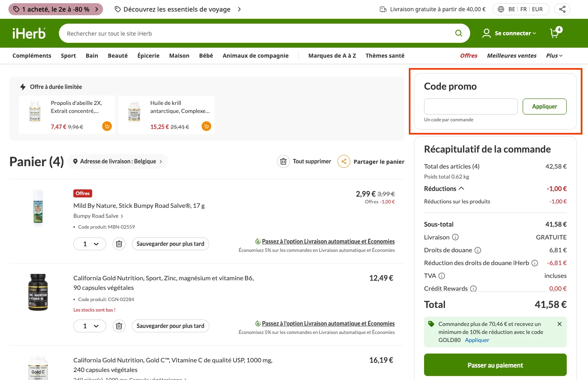Click Passer au paiement button
Viewport: 588px width, 380px height.
(x=495, y=365)
